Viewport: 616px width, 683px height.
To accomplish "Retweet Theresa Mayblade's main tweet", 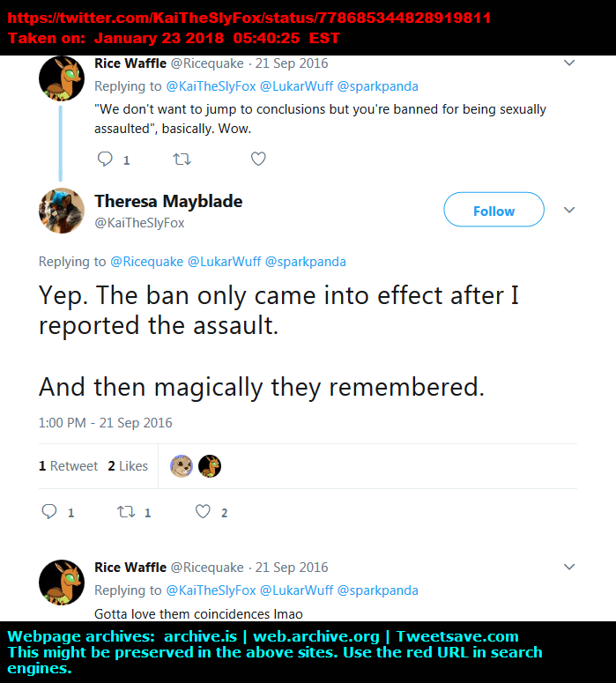I will 127,512.
